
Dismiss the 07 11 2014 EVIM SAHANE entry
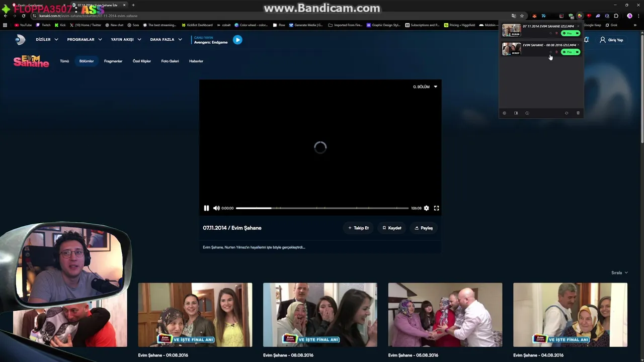tap(578, 26)
